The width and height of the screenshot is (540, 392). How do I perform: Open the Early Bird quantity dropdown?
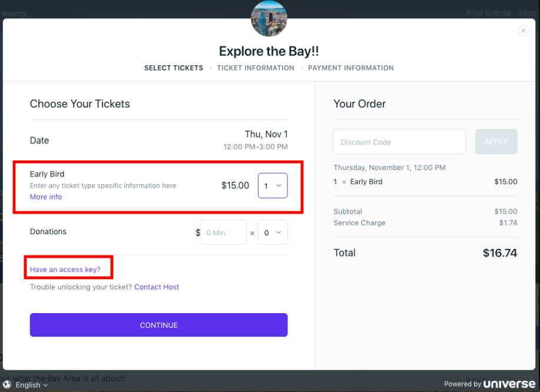(x=273, y=185)
